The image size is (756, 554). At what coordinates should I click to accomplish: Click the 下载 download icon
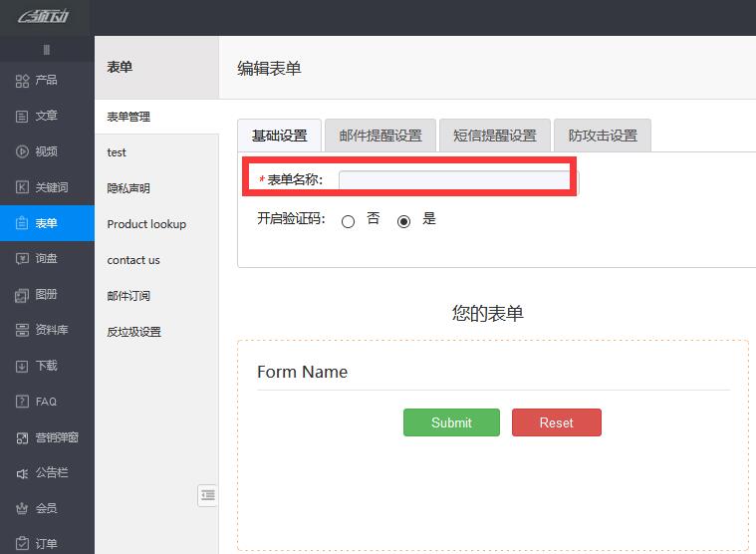[22, 366]
